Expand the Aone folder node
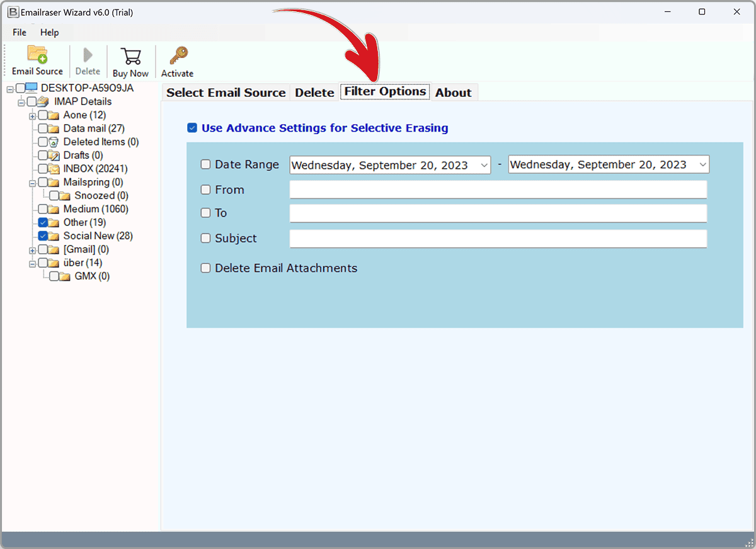The width and height of the screenshot is (756, 549). (x=32, y=115)
